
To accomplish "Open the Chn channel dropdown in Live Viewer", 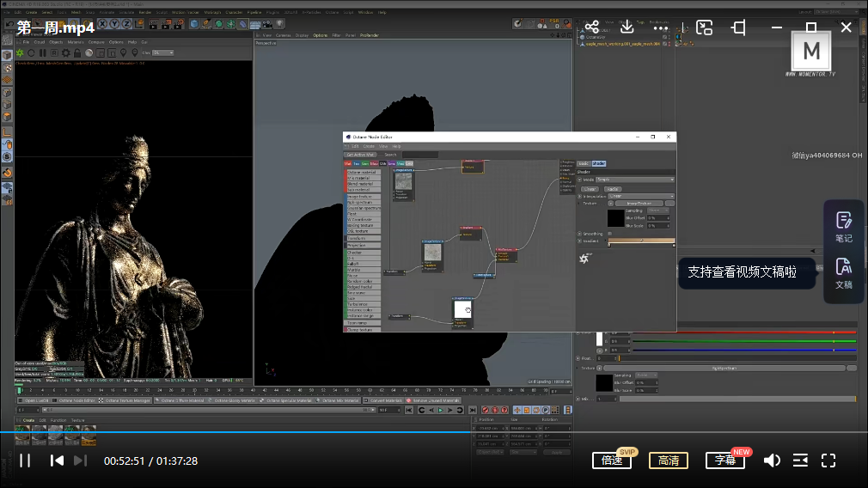I will (163, 52).
